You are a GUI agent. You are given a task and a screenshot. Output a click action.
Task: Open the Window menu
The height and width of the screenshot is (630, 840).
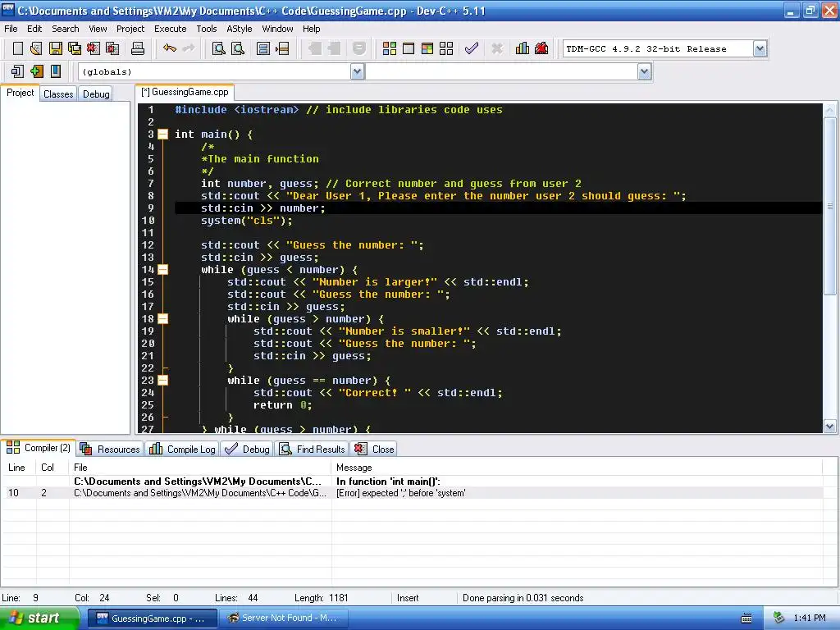coord(277,29)
